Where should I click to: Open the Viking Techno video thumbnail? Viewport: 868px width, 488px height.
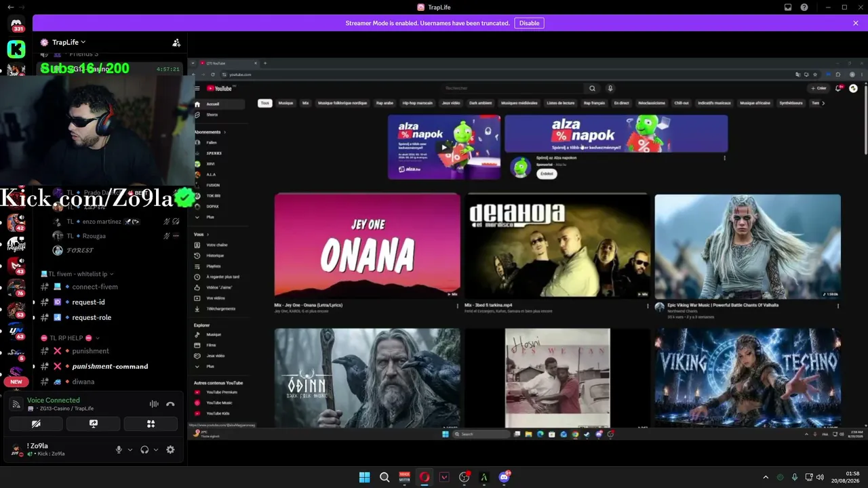click(747, 378)
